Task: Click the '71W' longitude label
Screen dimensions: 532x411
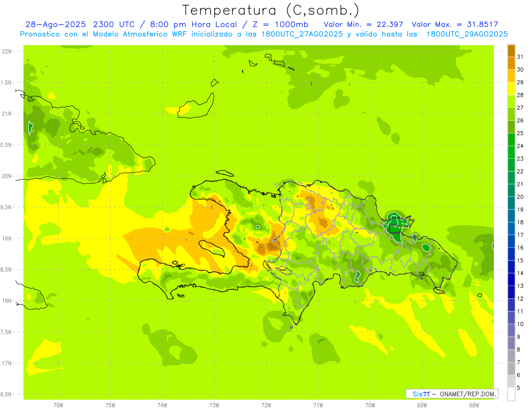Action: pyautogui.click(x=318, y=405)
